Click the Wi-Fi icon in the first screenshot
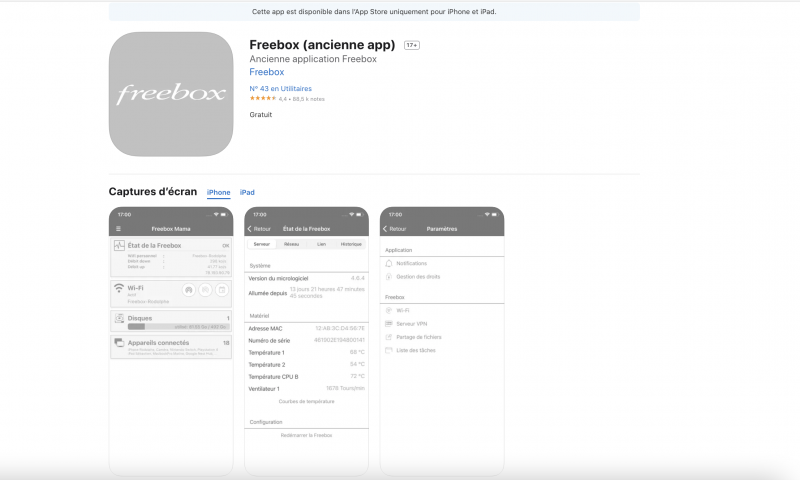Image resolution: width=800 pixels, height=480 pixels. (x=119, y=288)
